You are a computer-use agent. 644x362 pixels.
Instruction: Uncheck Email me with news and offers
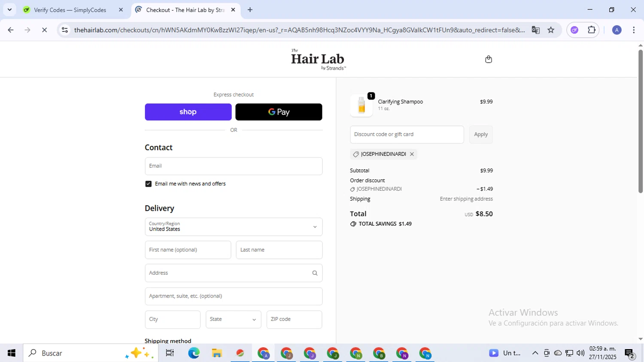coord(148,184)
